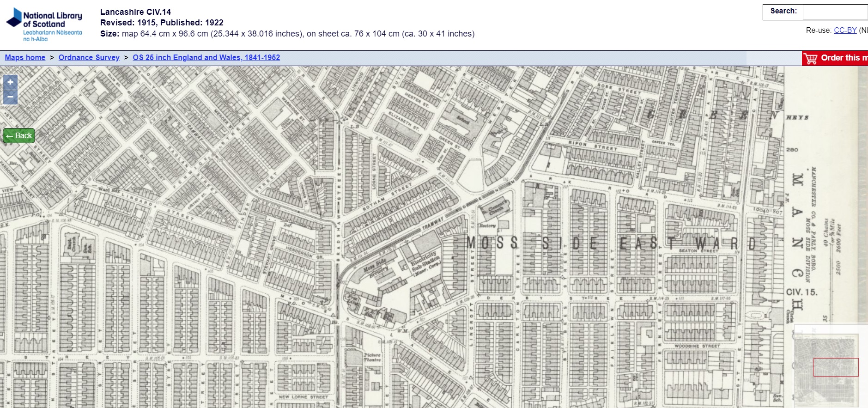The width and height of the screenshot is (868, 408).
Task: Zoom out with the minus button
Action: click(10, 97)
